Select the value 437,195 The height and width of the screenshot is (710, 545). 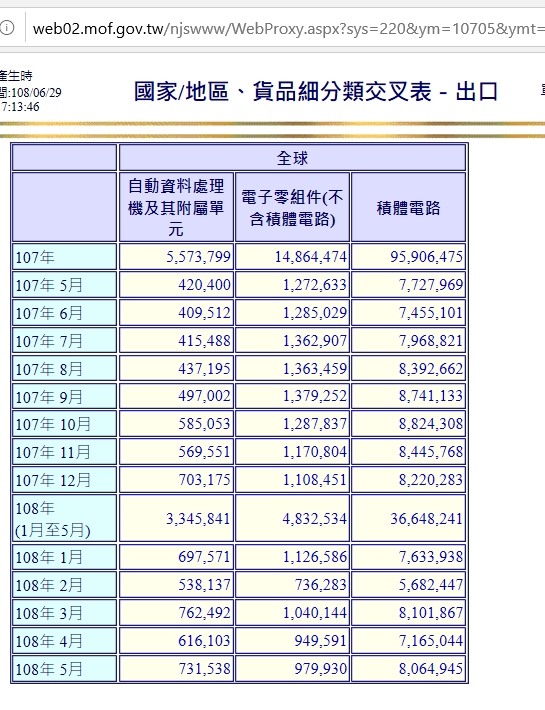click(204, 368)
